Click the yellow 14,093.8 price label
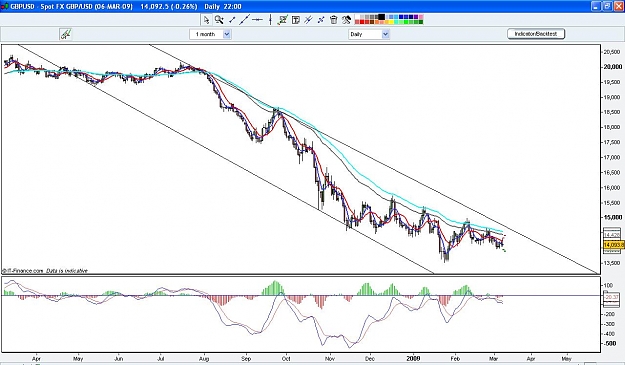This screenshot has height=365, width=625. coord(613,245)
